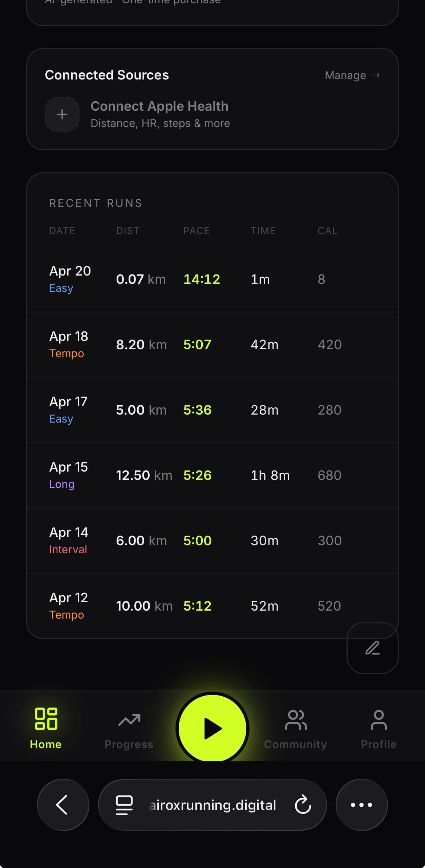Open the Progress trend icon
The image size is (425, 868).
(x=129, y=720)
